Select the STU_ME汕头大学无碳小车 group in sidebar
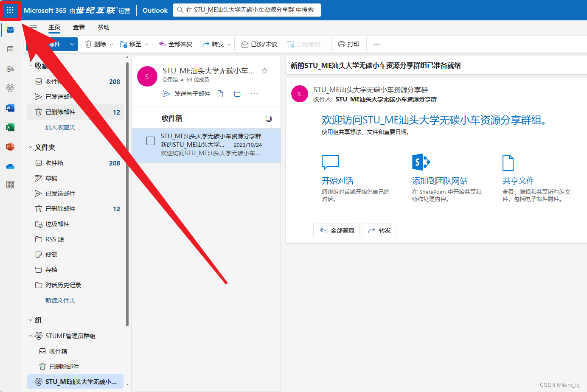Image resolution: width=587 pixels, height=392 pixels. [x=75, y=382]
